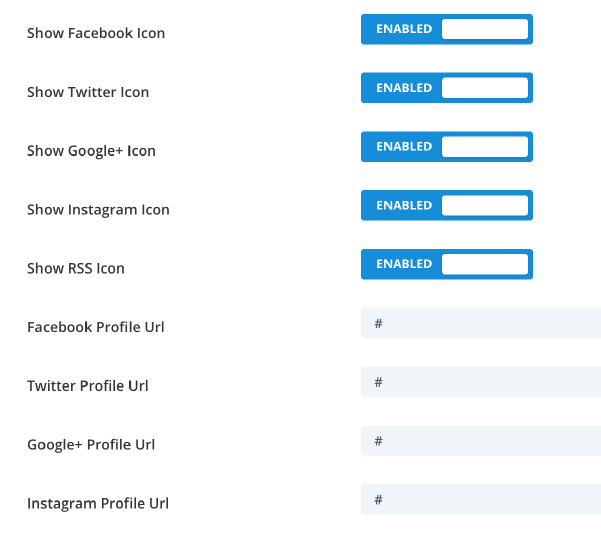The height and width of the screenshot is (539, 601).
Task: Click the "Show Facebook Icon" label
Action: pyautogui.click(x=96, y=33)
